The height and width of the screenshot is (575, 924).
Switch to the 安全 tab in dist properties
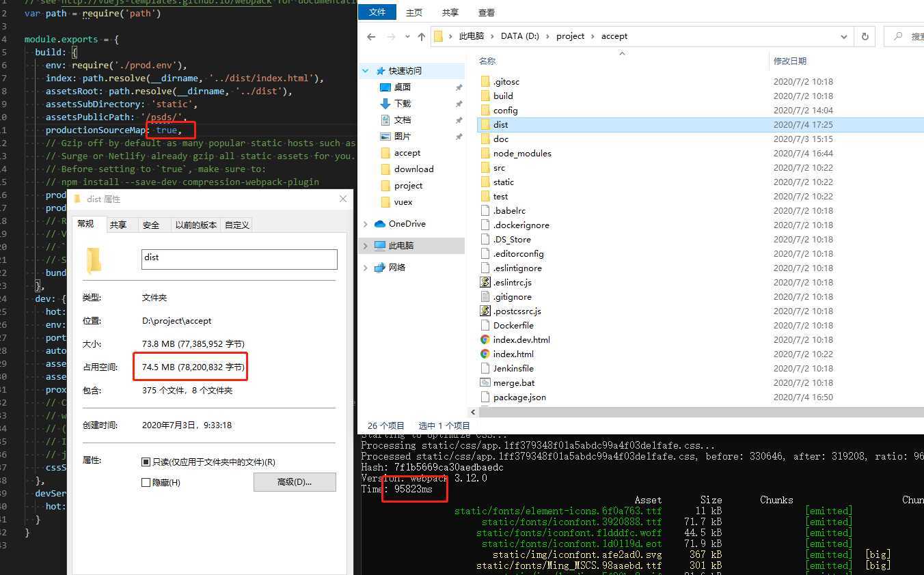[x=151, y=225]
